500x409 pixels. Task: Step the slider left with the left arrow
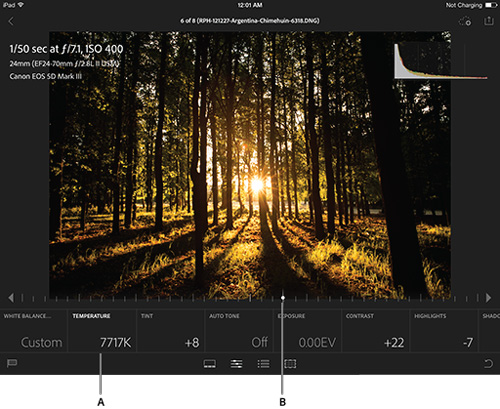[11, 298]
